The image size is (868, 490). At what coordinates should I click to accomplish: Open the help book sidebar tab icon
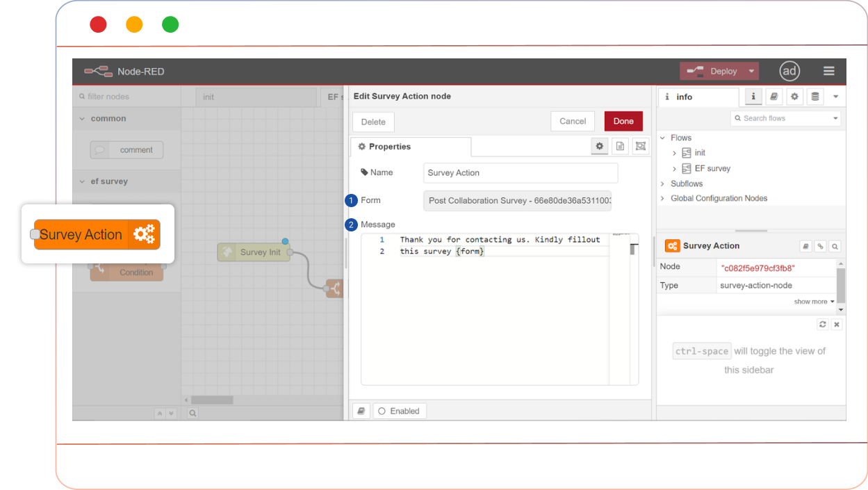[x=773, y=97]
